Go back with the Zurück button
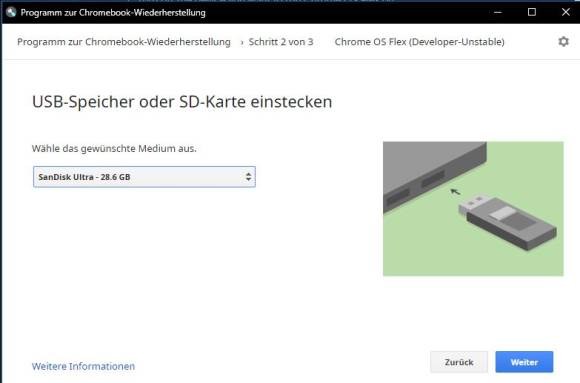The image size is (580, 383). pos(459,362)
